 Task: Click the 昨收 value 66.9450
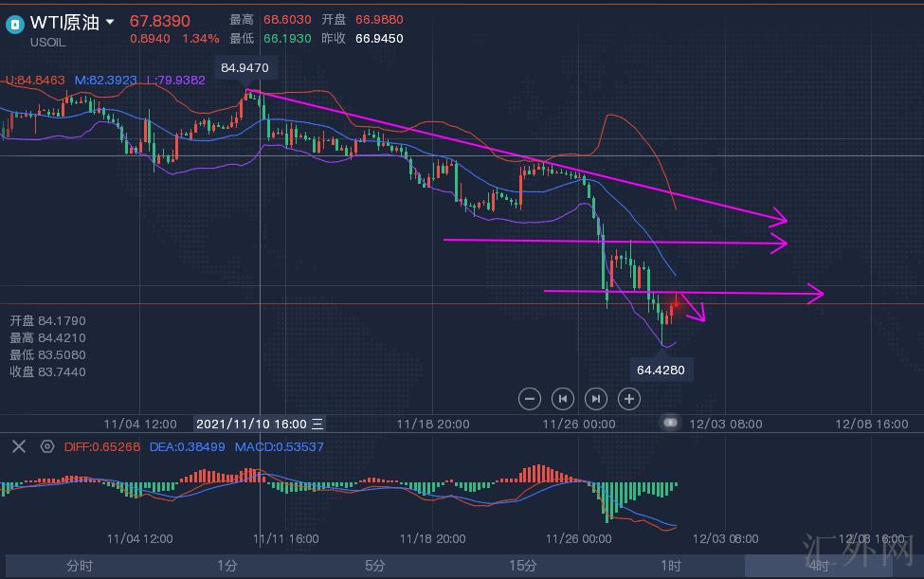tap(379, 39)
